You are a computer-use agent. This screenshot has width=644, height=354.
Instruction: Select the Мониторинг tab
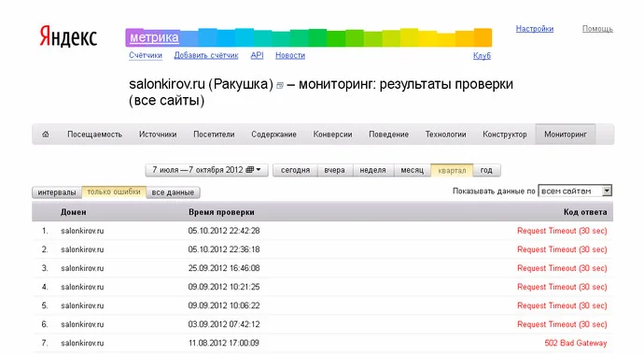point(566,135)
